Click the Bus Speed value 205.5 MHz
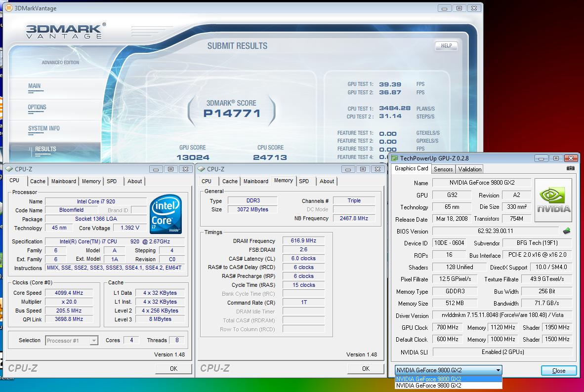 [69, 311]
